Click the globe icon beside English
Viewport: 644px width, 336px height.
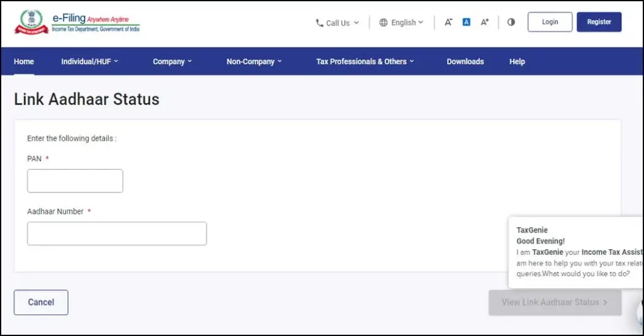(x=383, y=23)
